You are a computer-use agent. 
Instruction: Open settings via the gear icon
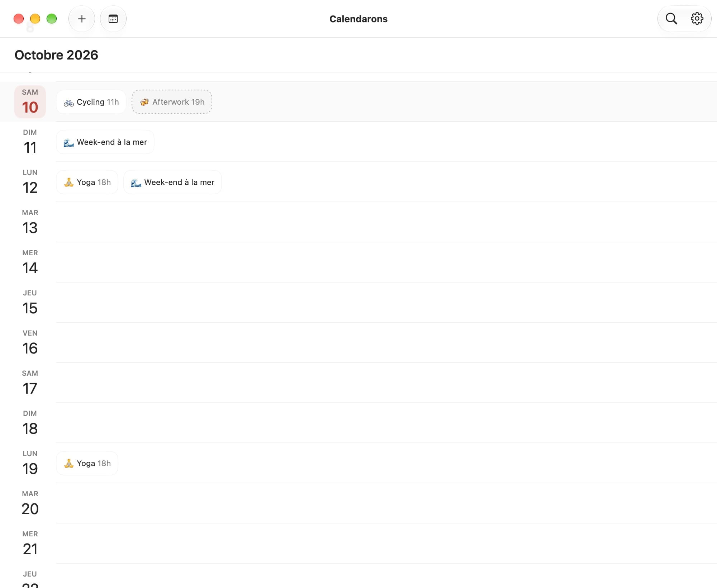[697, 19]
